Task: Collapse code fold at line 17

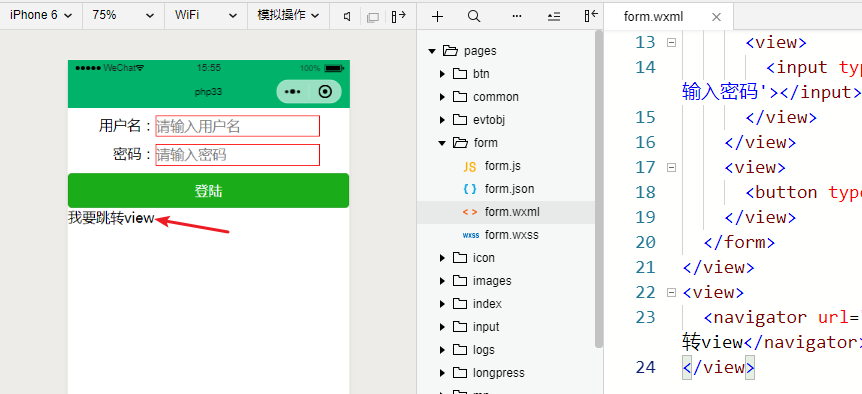Action: pyautogui.click(x=671, y=167)
